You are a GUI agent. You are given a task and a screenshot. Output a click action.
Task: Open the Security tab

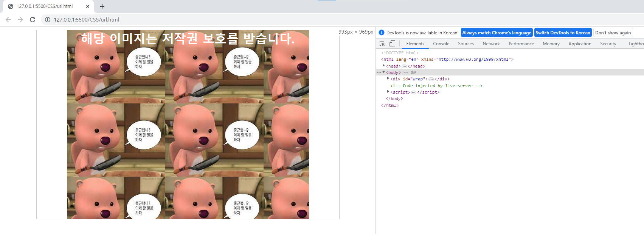pyautogui.click(x=608, y=44)
